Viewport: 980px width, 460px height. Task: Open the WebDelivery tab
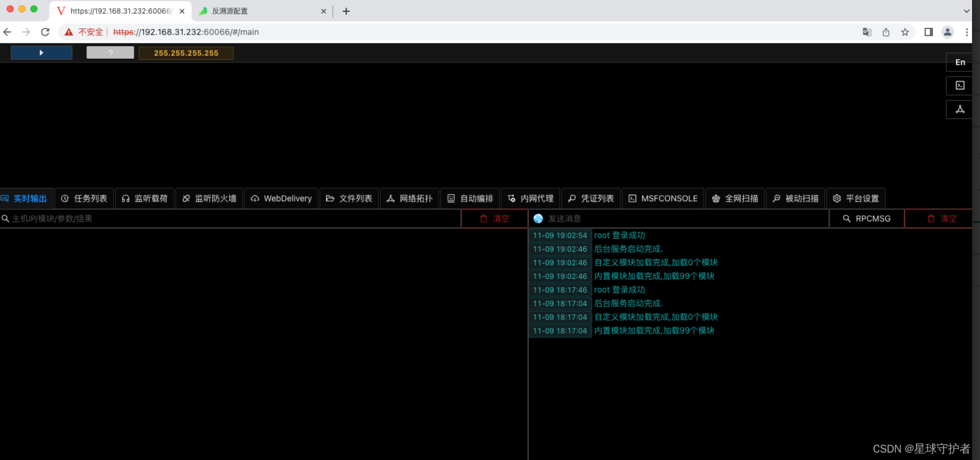click(281, 199)
